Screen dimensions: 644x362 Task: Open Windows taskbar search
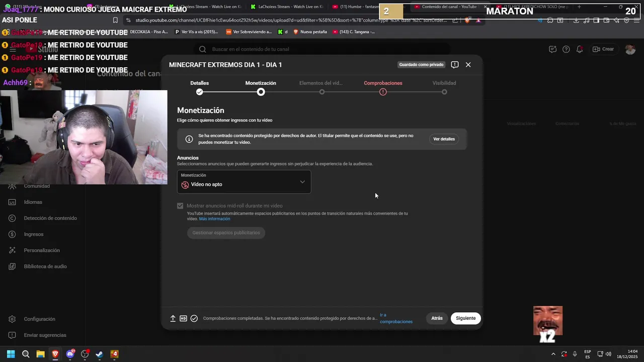pyautogui.click(x=26, y=354)
